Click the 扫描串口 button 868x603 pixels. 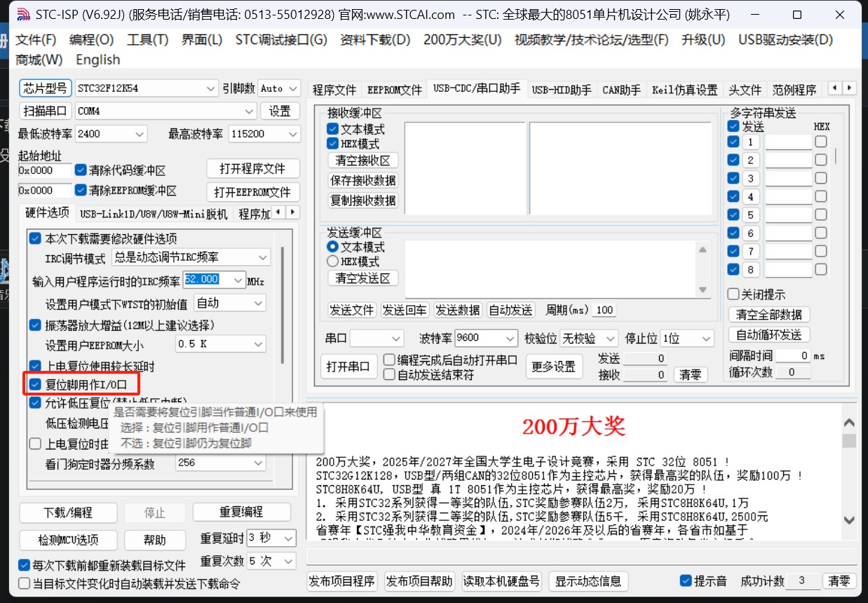tap(46, 111)
